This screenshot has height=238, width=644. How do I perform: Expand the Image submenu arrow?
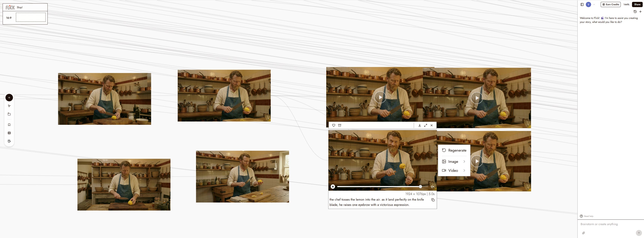(464, 162)
